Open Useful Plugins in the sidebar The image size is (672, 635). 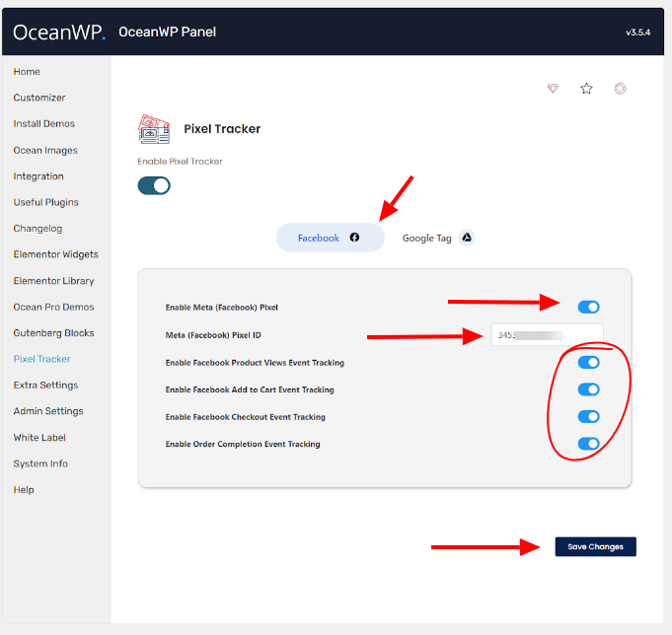point(45,202)
